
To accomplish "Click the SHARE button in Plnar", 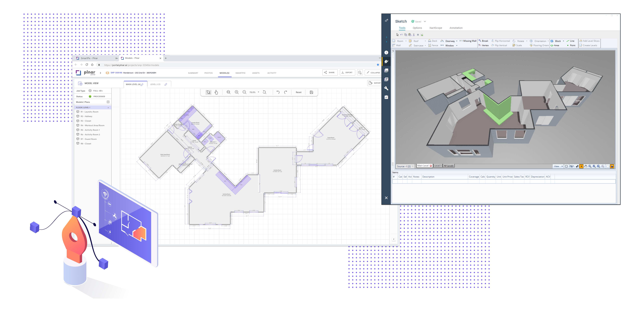I will (x=330, y=72).
